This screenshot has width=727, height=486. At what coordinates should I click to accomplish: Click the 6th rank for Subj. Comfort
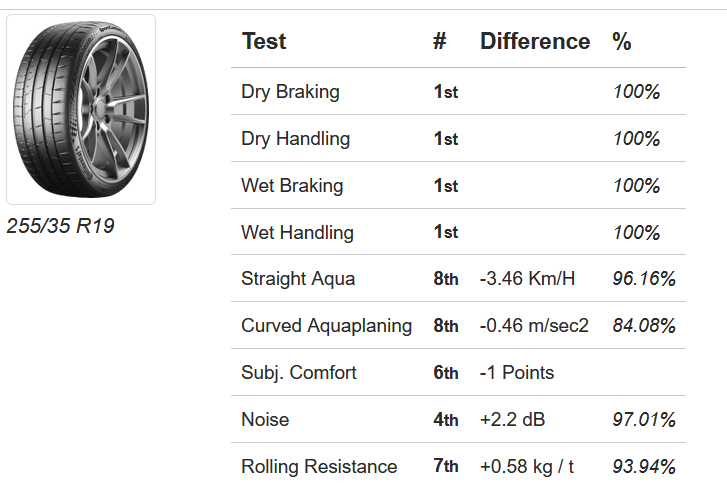(x=446, y=373)
